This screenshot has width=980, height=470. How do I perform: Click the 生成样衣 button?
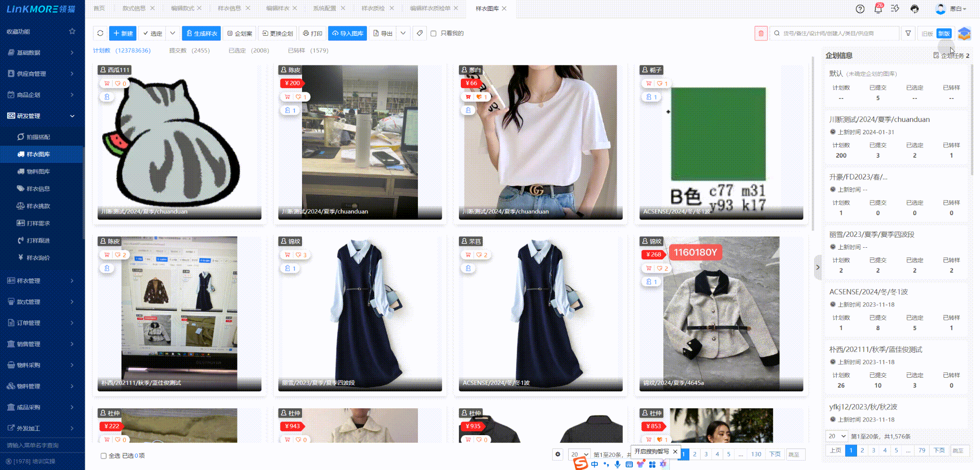(201, 33)
